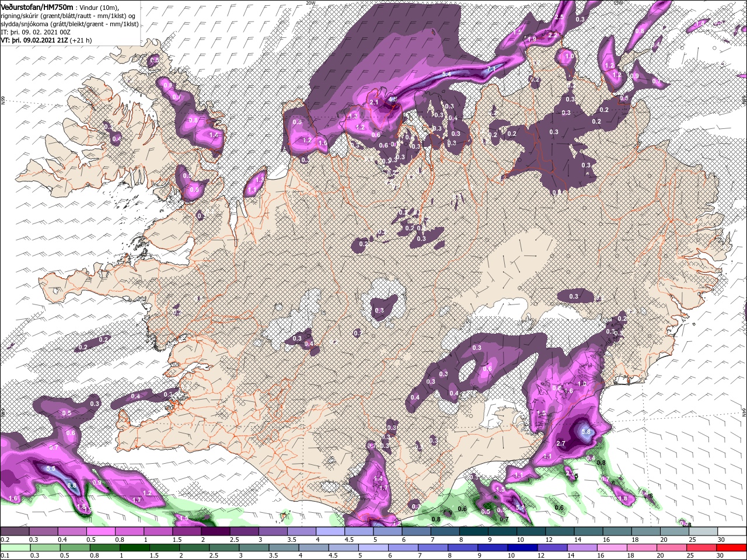Select the dark teal swatch labeled 8 in the snow legend

[x=474, y=531]
